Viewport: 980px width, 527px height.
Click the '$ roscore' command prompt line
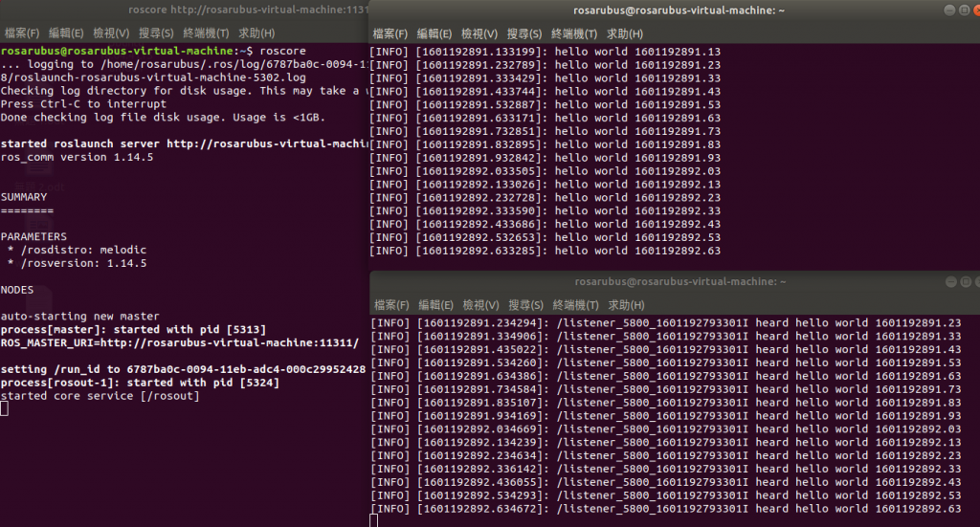153,51
